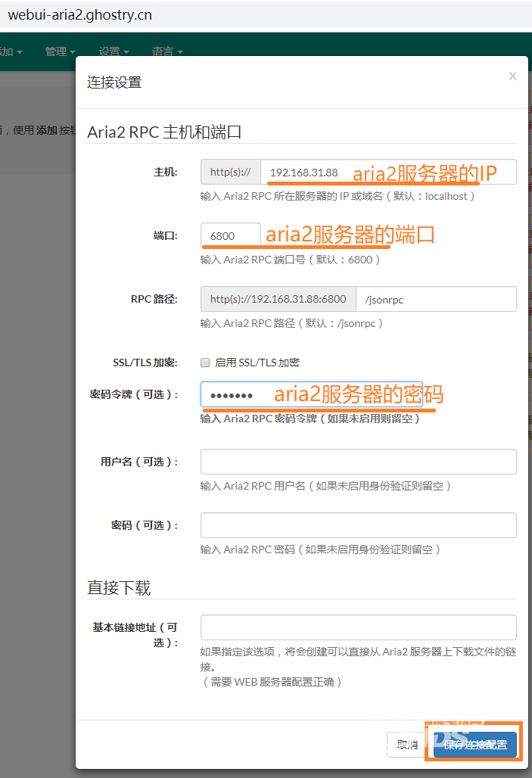
Task: Click the 端口 input field showing 6800
Action: point(231,235)
